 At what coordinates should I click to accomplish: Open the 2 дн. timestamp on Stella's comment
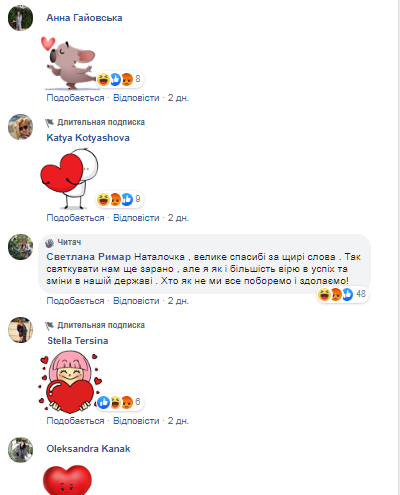[178, 421]
